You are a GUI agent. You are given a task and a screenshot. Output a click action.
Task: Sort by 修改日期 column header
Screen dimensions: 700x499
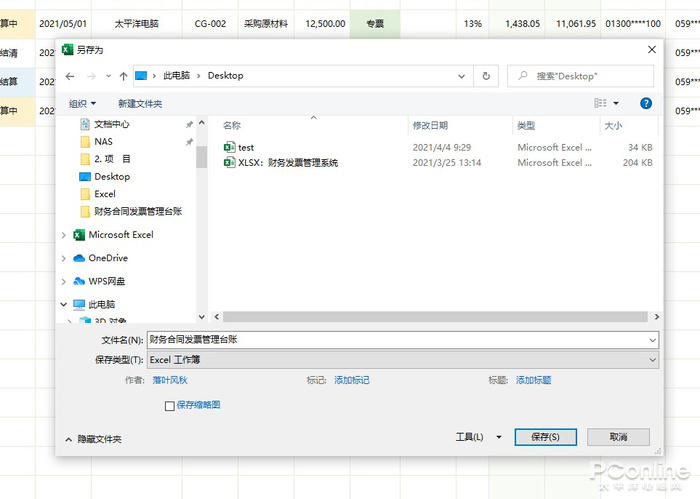(430, 125)
